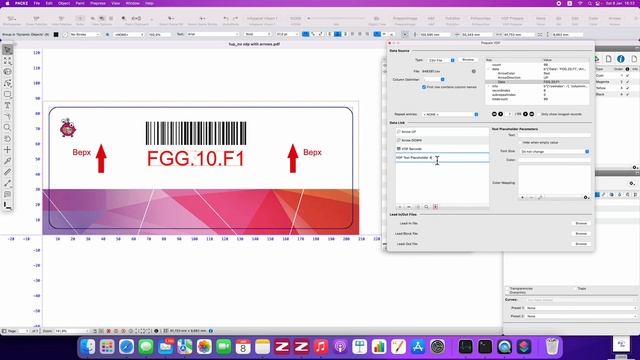The height and width of the screenshot is (360, 640).
Task: Open the Window menu
Action: coord(132,3)
